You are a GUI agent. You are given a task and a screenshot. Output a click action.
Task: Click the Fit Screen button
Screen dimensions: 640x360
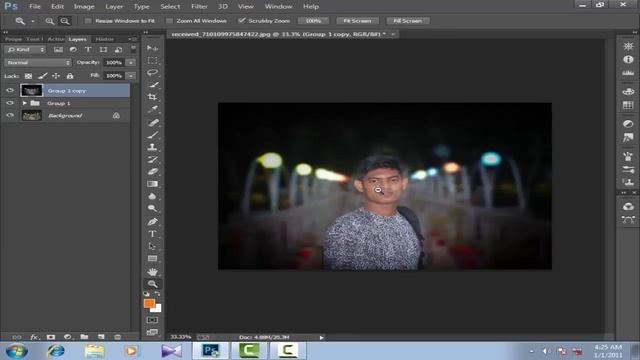tap(357, 20)
